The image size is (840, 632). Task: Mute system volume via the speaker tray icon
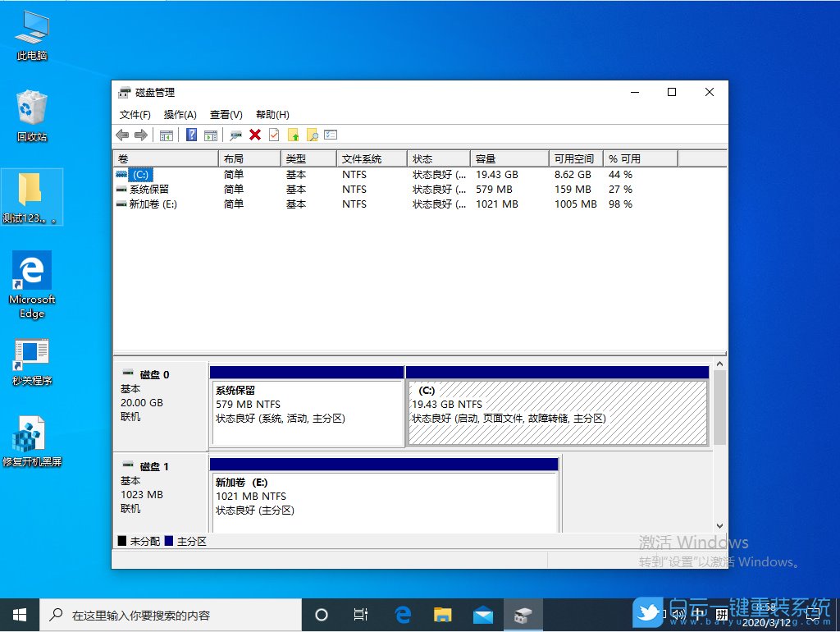(x=678, y=613)
